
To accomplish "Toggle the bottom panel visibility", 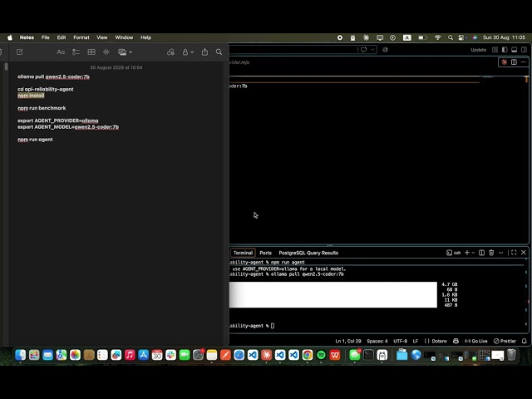I will point(515,50).
